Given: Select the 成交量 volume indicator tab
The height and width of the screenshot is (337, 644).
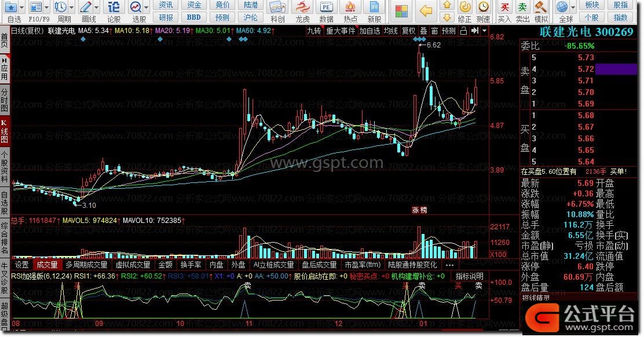Looking at the screenshot, I should tap(47, 265).
